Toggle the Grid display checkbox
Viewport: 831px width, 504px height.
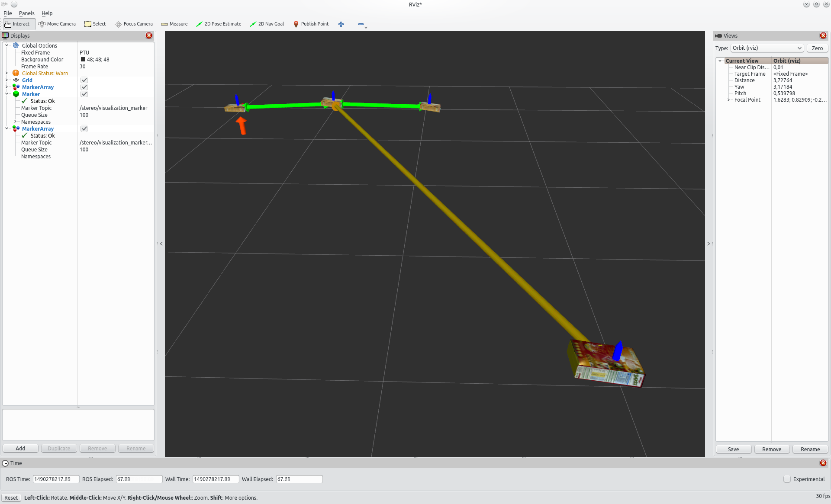pyautogui.click(x=84, y=80)
